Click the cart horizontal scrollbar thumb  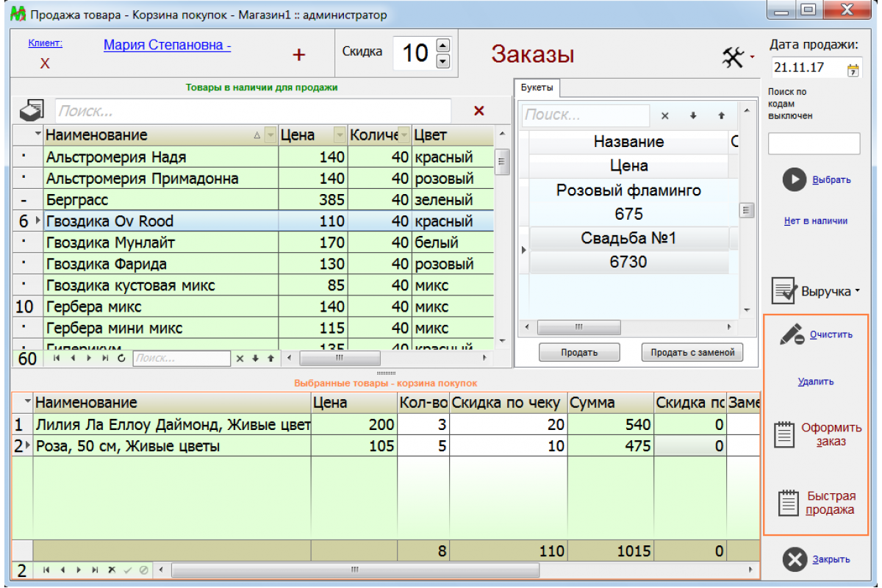click(355, 570)
